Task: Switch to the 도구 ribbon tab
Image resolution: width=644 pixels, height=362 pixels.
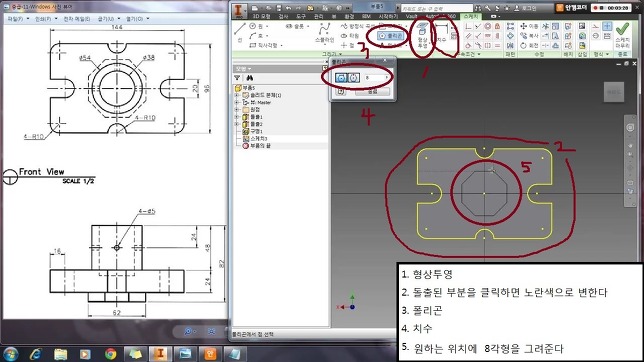Action: pyautogui.click(x=301, y=16)
